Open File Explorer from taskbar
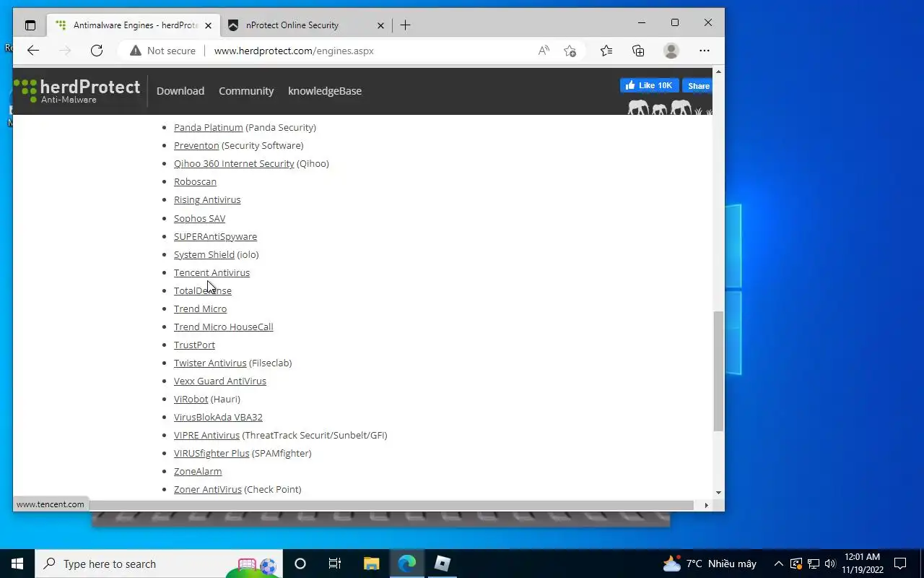This screenshot has width=924, height=578. pos(371,564)
